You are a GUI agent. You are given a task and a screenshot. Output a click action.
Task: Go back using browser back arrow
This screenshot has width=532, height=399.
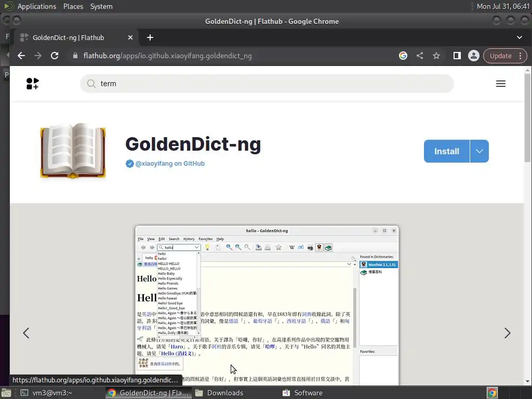point(21,56)
